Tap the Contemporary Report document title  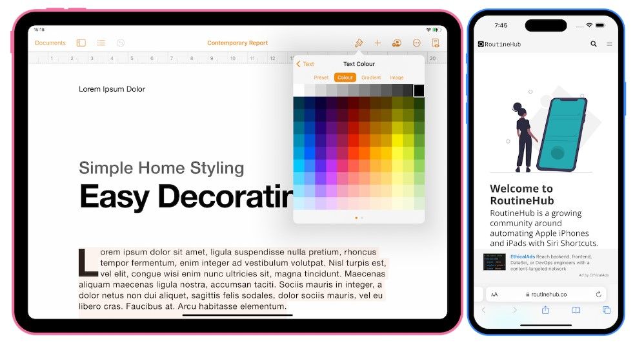point(237,43)
